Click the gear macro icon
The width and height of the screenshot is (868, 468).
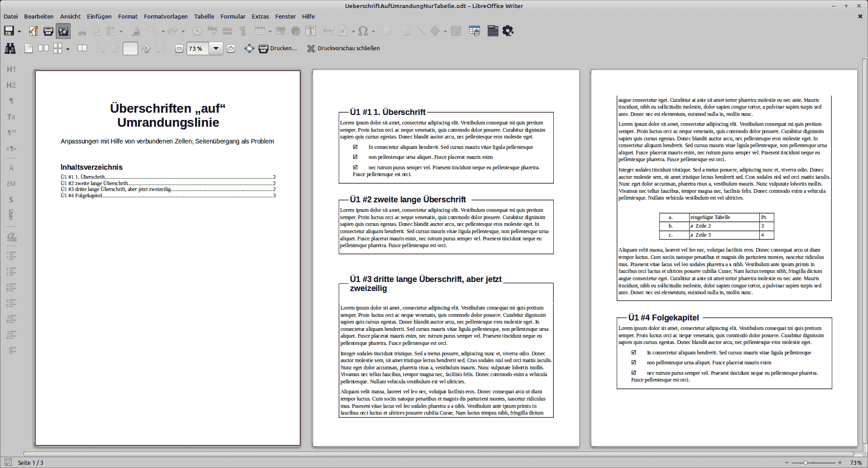pos(508,31)
